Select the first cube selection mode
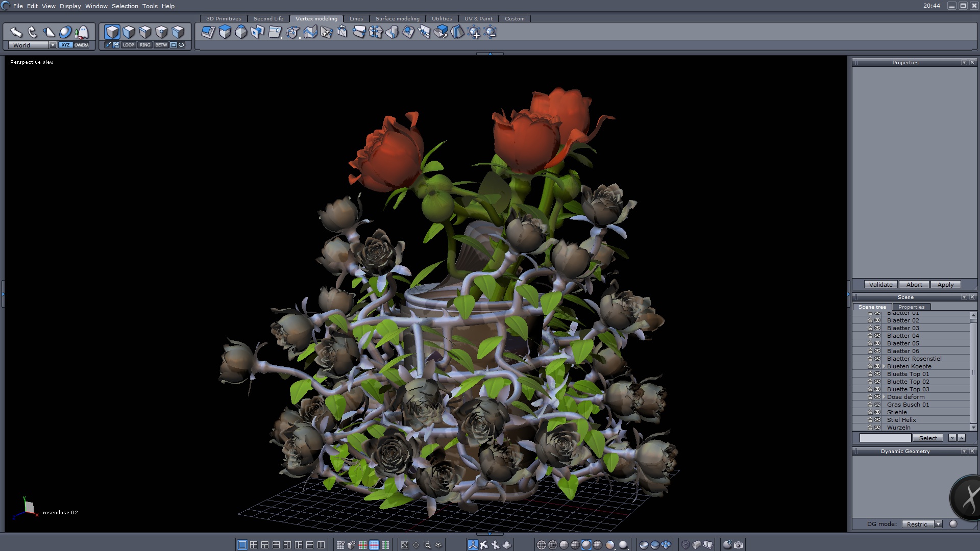The image size is (980, 551). [x=112, y=32]
